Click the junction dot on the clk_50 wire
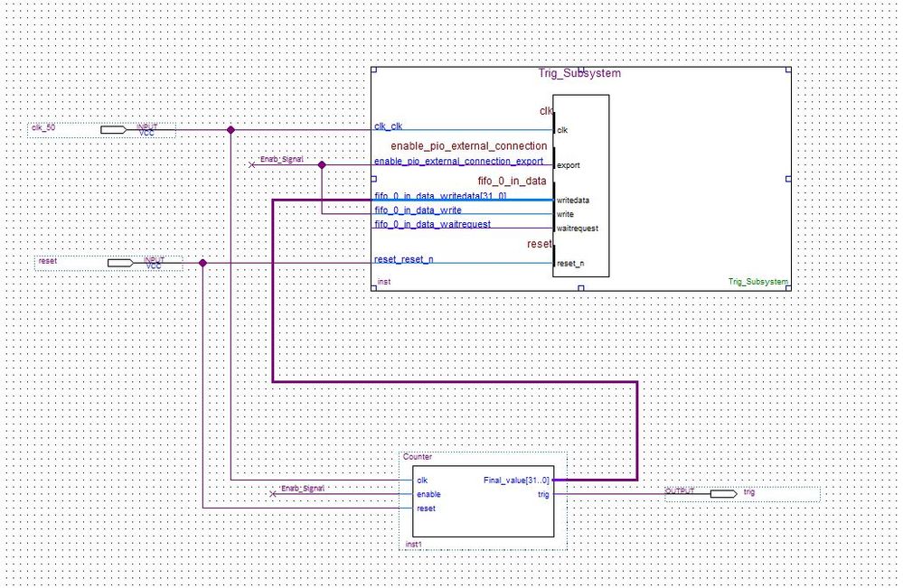Screen dimensions: 903x588 (231, 130)
